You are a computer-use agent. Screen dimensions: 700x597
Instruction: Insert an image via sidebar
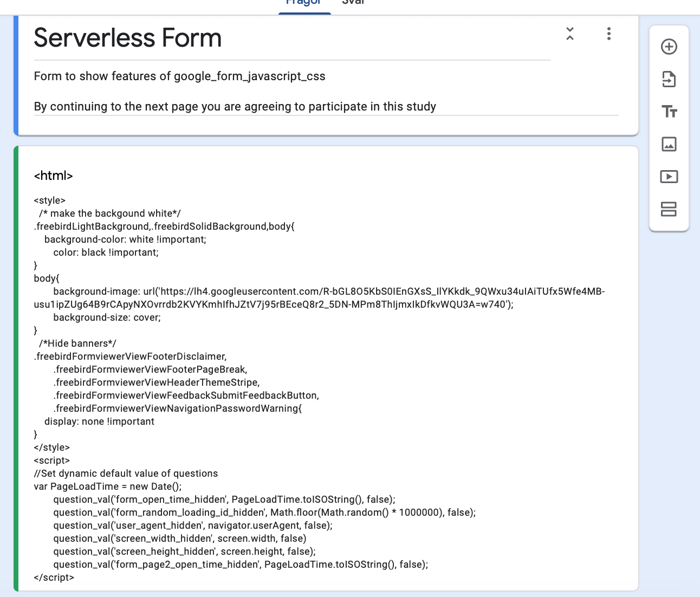[669, 144]
